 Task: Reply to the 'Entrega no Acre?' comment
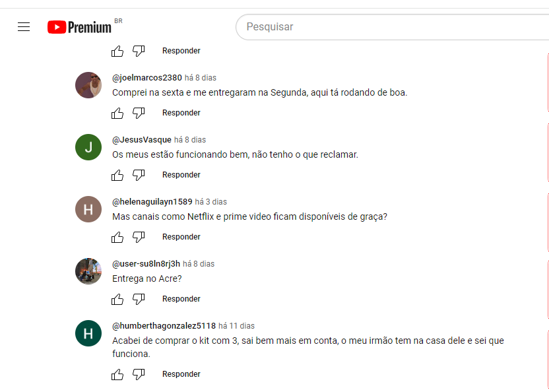coord(181,299)
